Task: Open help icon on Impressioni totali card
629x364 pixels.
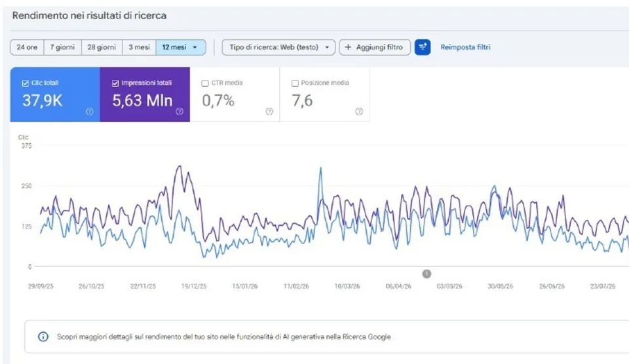Action: tap(180, 111)
